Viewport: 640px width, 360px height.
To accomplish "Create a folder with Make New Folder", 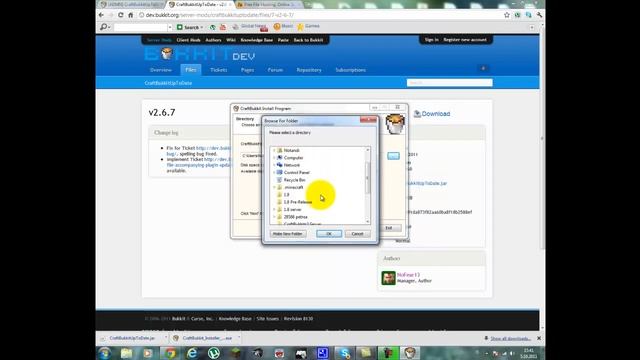I will pos(287,233).
